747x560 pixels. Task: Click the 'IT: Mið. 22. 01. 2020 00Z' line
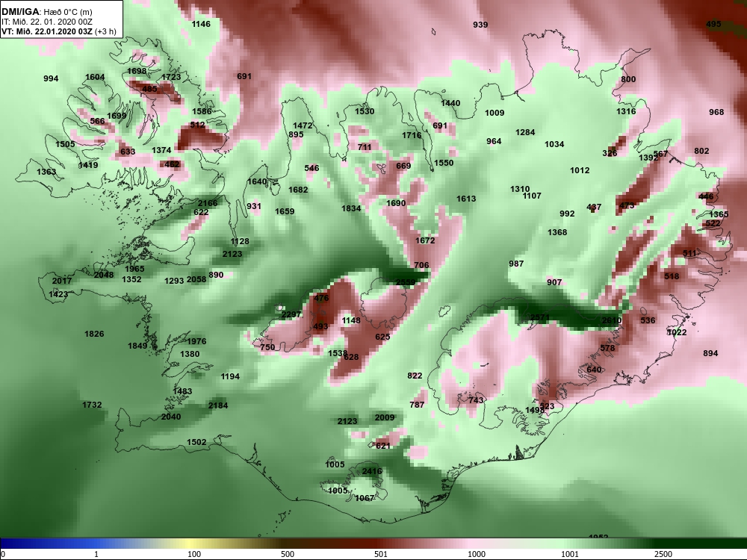[46, 22]
